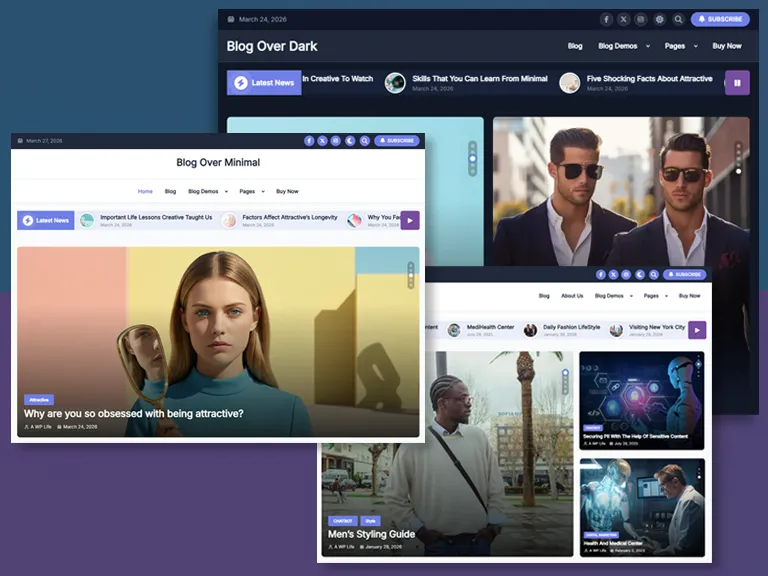Click lightning Latest News badge in dark demo

(x=264, y=83)
